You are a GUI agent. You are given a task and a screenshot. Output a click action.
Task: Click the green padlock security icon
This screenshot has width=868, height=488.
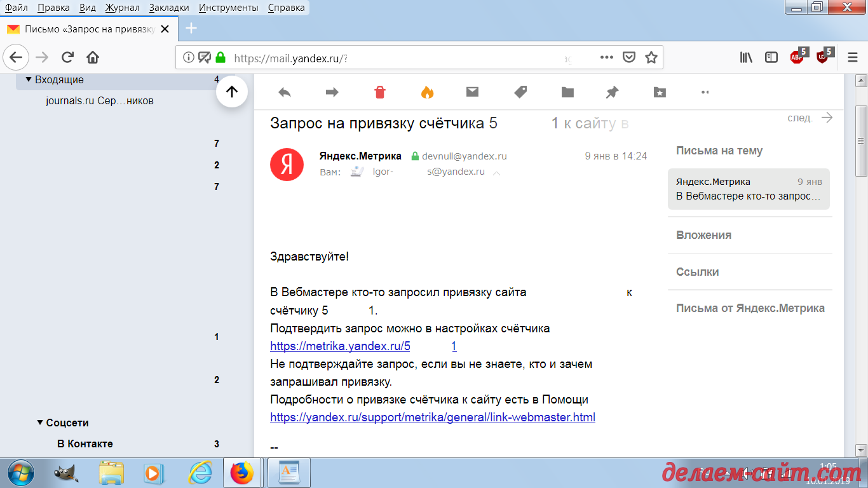pyautogui.click(x=220, y=57)
